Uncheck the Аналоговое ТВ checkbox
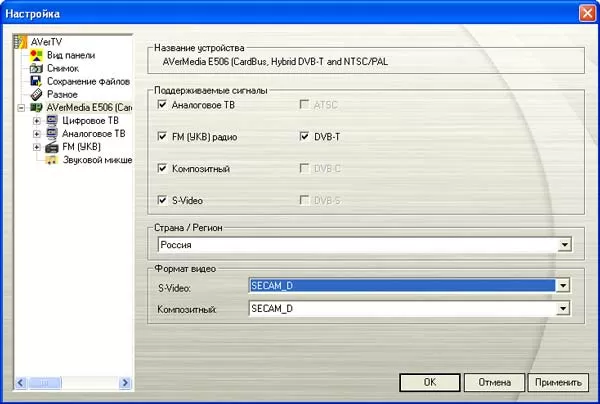Image resolution: width=600 pixels, height=404 pixels. tap(163, 104)
